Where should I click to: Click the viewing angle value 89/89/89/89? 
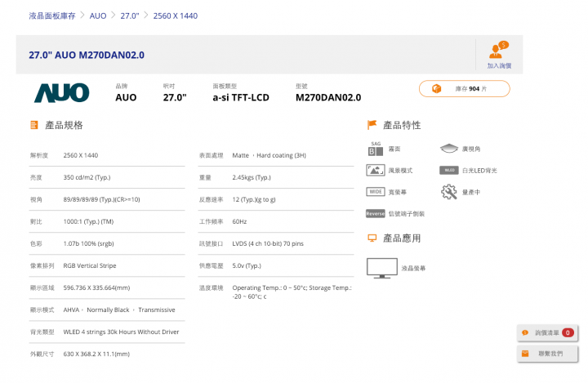[101, 199]
